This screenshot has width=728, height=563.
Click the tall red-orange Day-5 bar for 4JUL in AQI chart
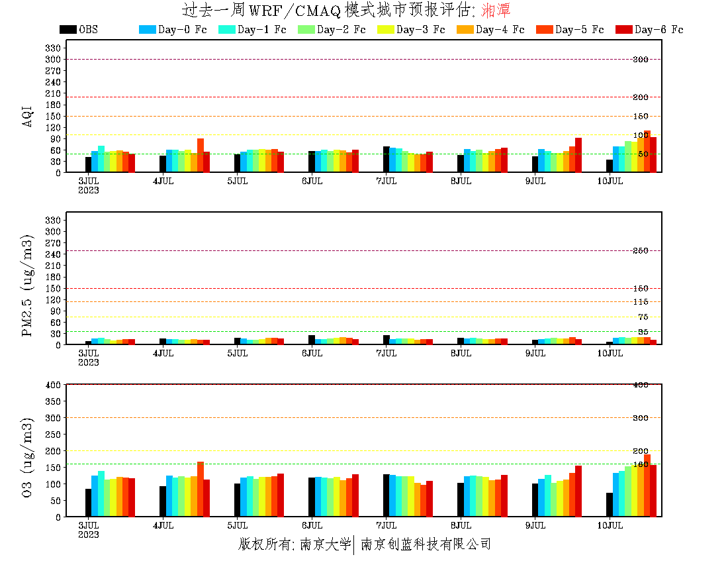[x=200, y=155]
